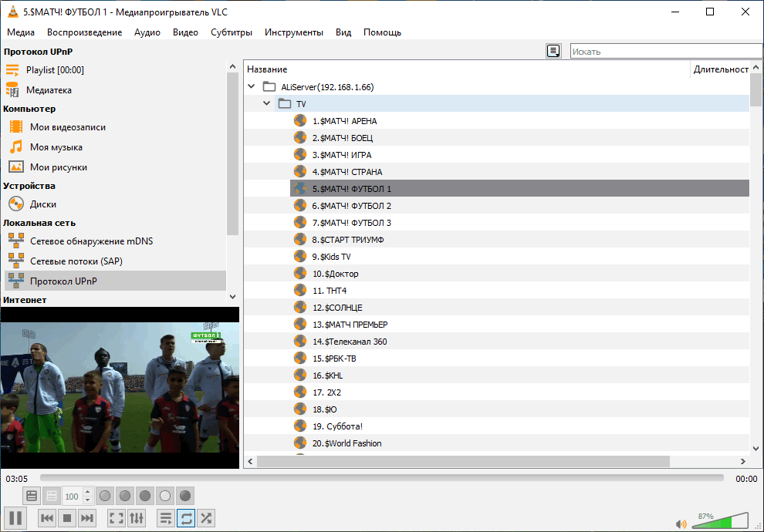764x532 pixels.
Task: Click the Искать search field
Action: tap(666, 51)
